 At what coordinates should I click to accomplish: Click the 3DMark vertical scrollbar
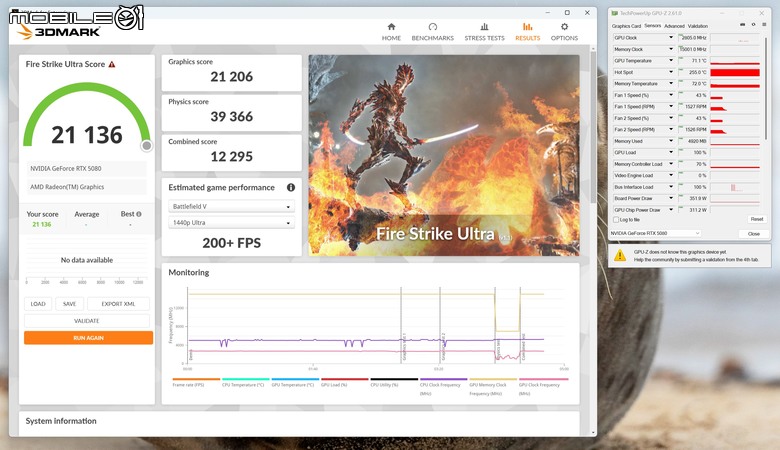click(592, 127)
